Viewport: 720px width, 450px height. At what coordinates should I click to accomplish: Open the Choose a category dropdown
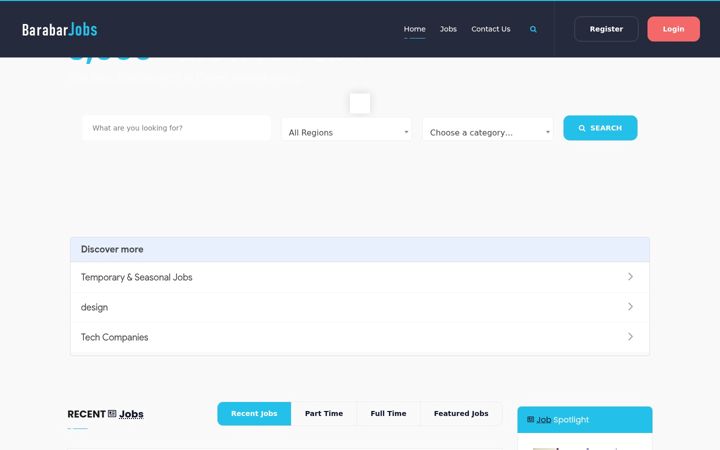coord(488,130)
